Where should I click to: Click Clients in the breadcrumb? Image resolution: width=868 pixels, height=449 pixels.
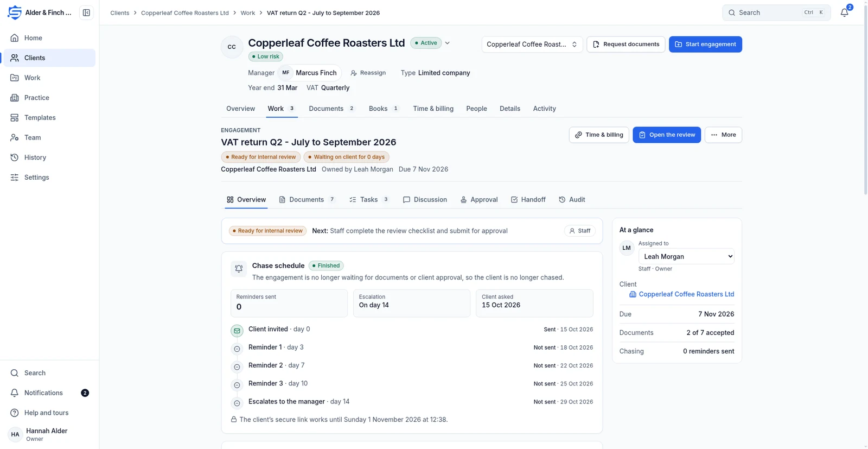click(120, 12)
